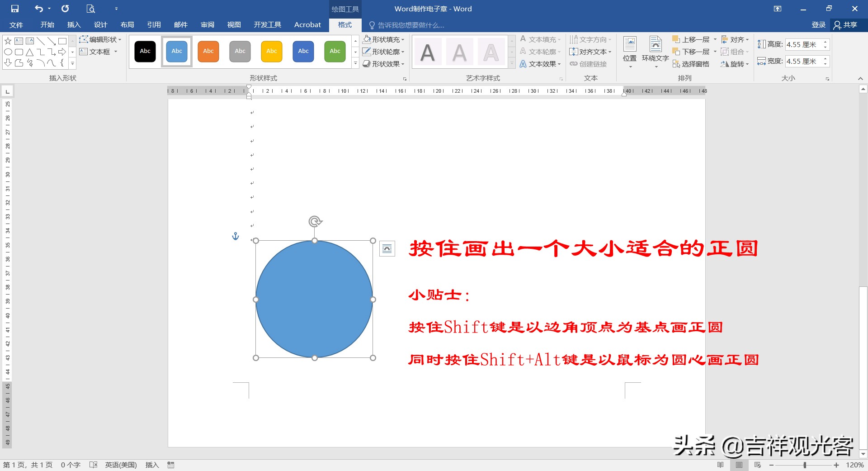Screen dimensions: 868x471
Task: Choose the arrow line shape
Action: 52,41
